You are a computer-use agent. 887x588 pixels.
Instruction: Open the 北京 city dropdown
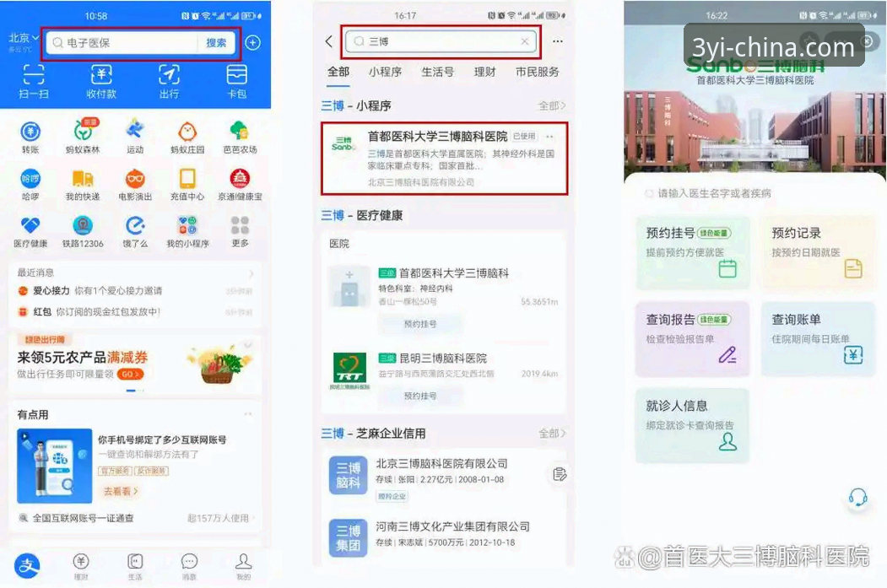coord(23,39)
